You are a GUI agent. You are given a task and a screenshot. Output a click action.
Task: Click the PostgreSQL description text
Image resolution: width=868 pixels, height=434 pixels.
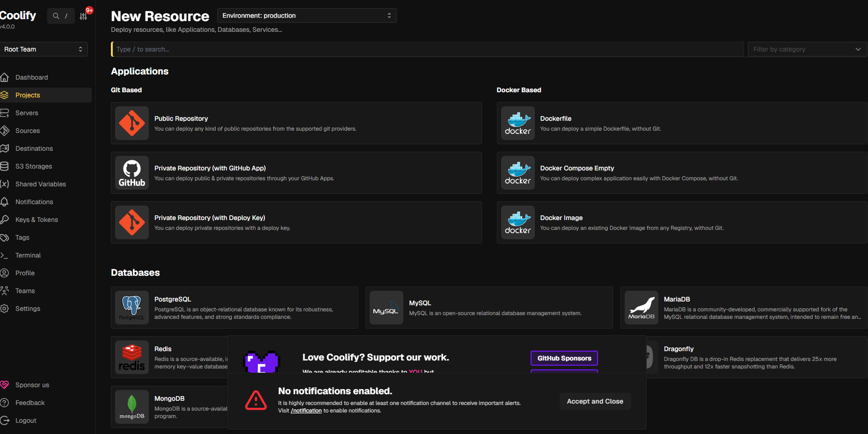(x=244, y=313)
